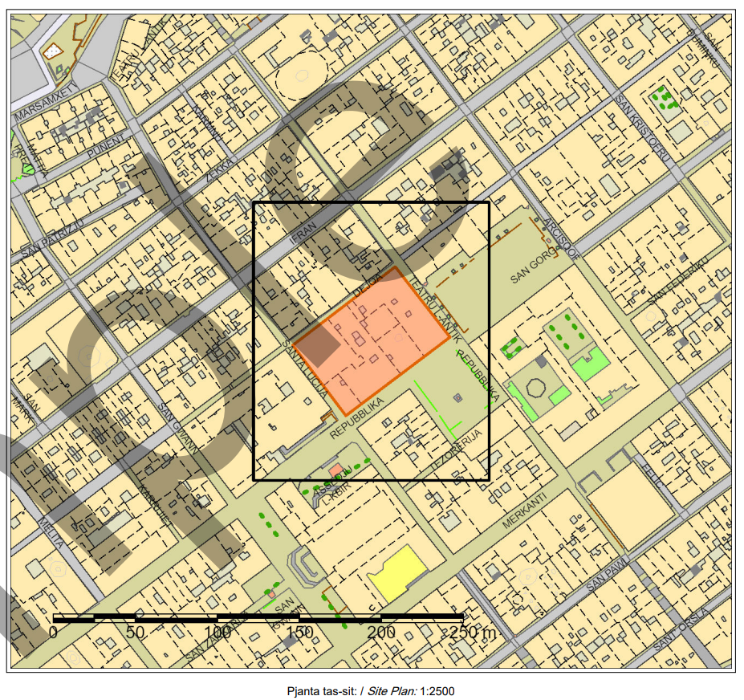744x700 pixels.
Task: Select the DEJQA street label
Action: 368,286
